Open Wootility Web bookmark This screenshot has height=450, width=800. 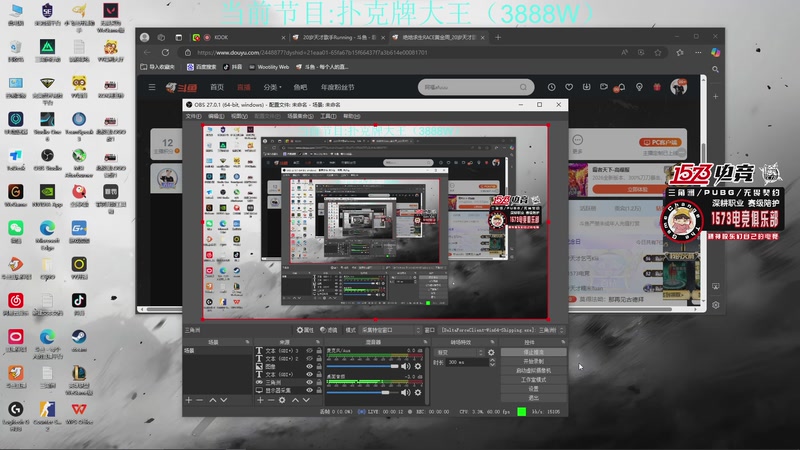tap(269, 67)
